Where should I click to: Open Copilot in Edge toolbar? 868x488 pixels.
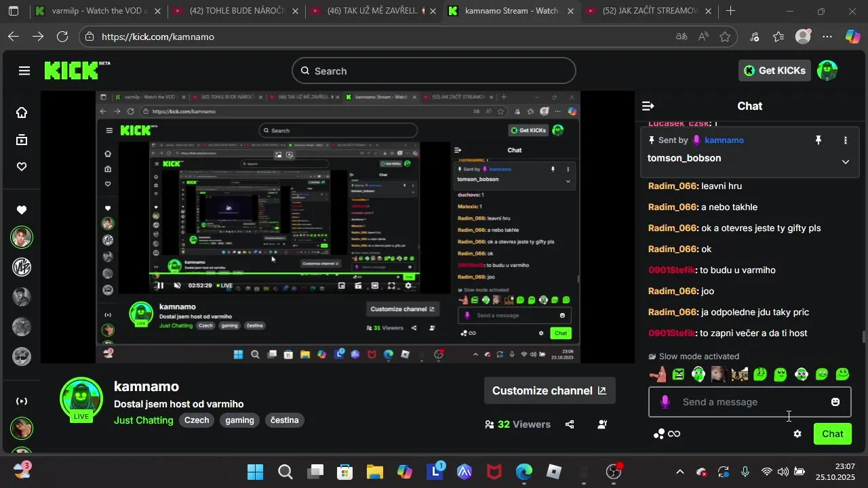coord(852,37)
